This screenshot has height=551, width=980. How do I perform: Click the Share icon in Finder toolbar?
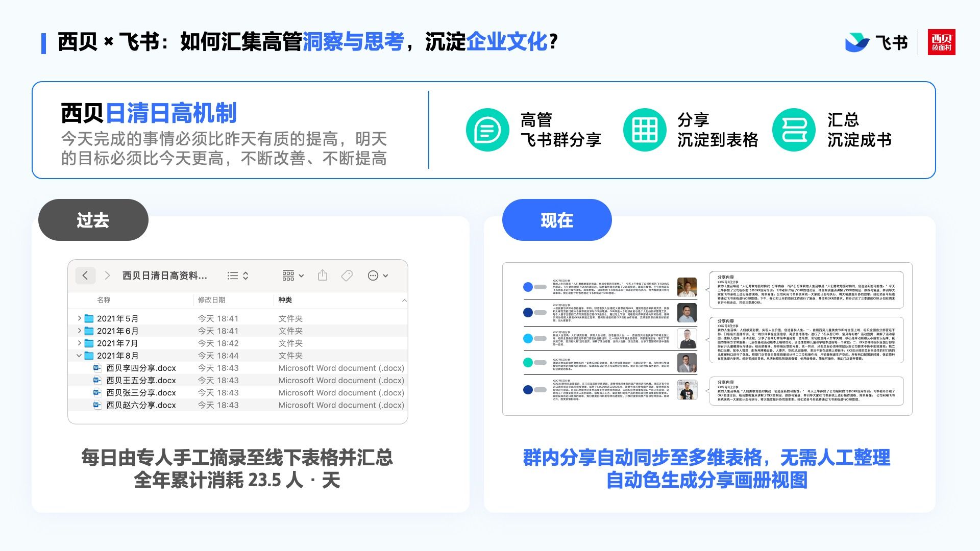click(x=323, y=275)
